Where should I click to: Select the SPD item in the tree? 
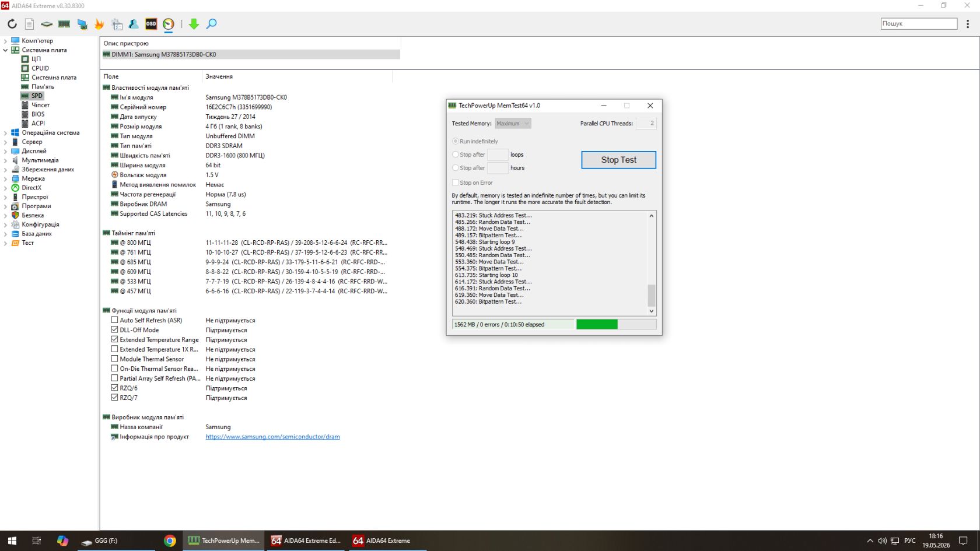pos(37,96)
